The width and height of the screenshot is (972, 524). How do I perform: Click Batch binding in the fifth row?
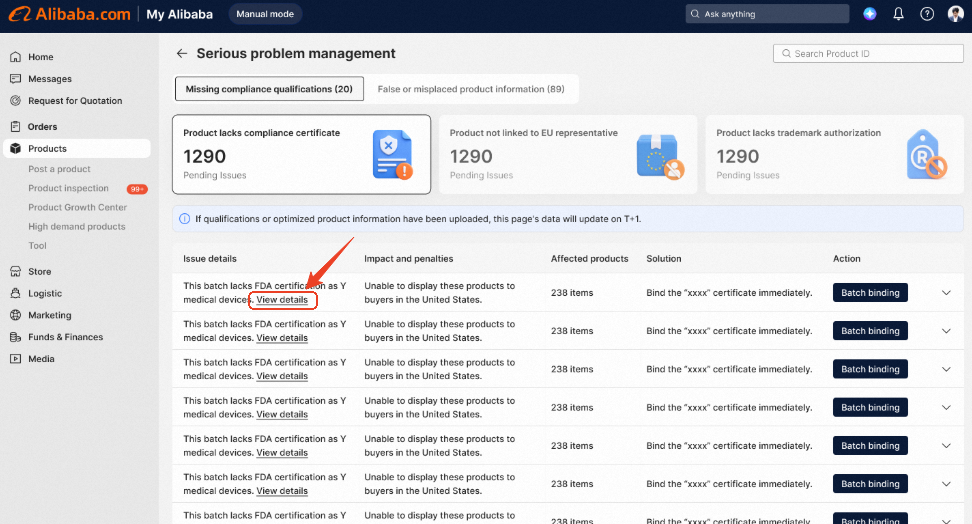pos(870,446)
